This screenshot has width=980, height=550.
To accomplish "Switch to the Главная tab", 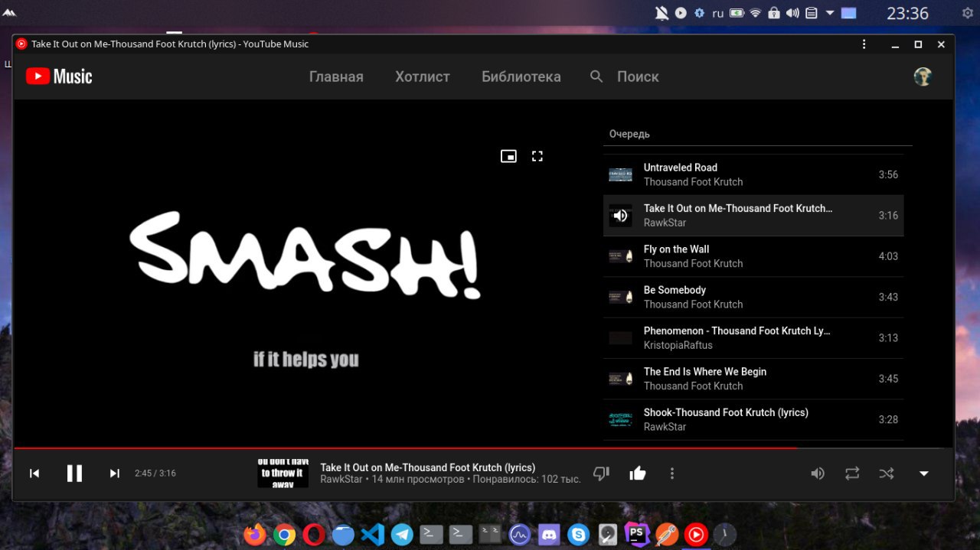I will pos(336,76).
